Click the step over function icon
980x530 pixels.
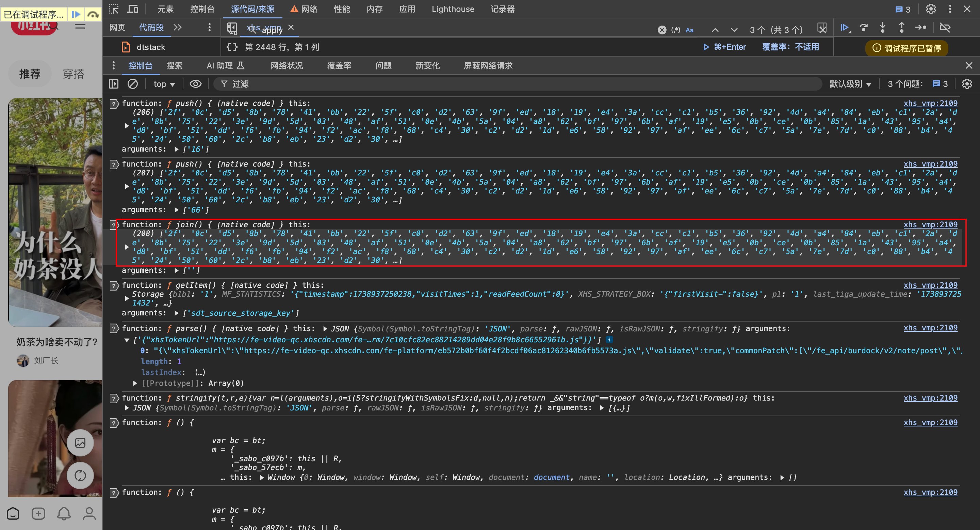click(x=864, y=27)
